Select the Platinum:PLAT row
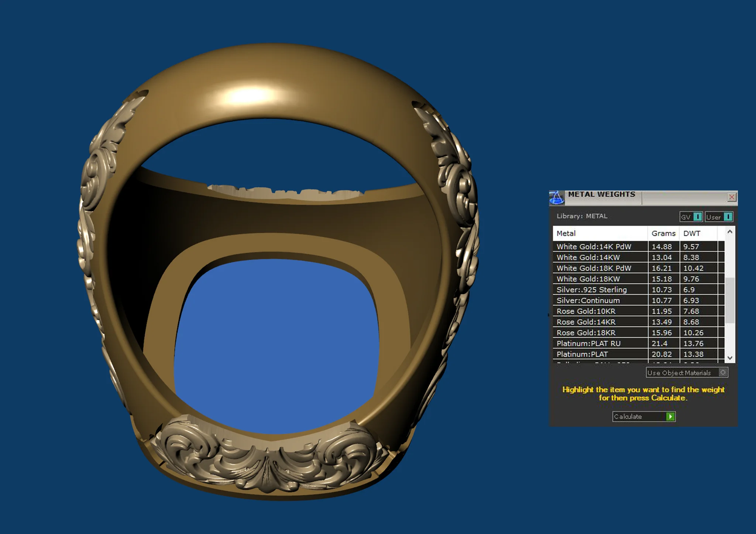The width and height of the screenshot is (756, 534). [639, 354]
